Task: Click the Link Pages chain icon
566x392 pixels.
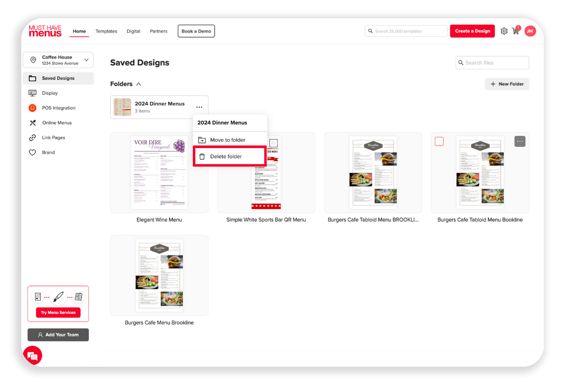Action: (x=32, y=138)
